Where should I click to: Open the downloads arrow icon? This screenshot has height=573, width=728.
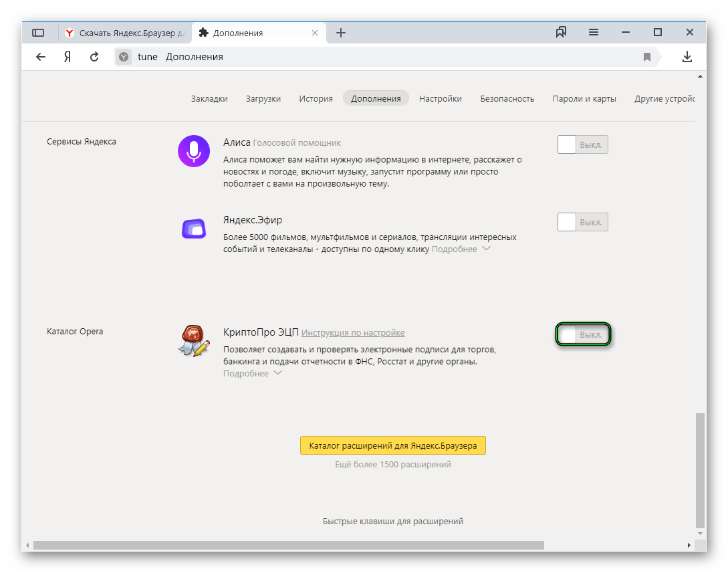click(687, 57)
